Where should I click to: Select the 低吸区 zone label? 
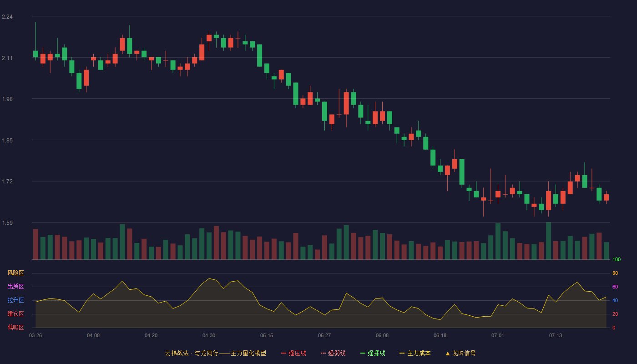pyautogui.click(x=15, y=327)
